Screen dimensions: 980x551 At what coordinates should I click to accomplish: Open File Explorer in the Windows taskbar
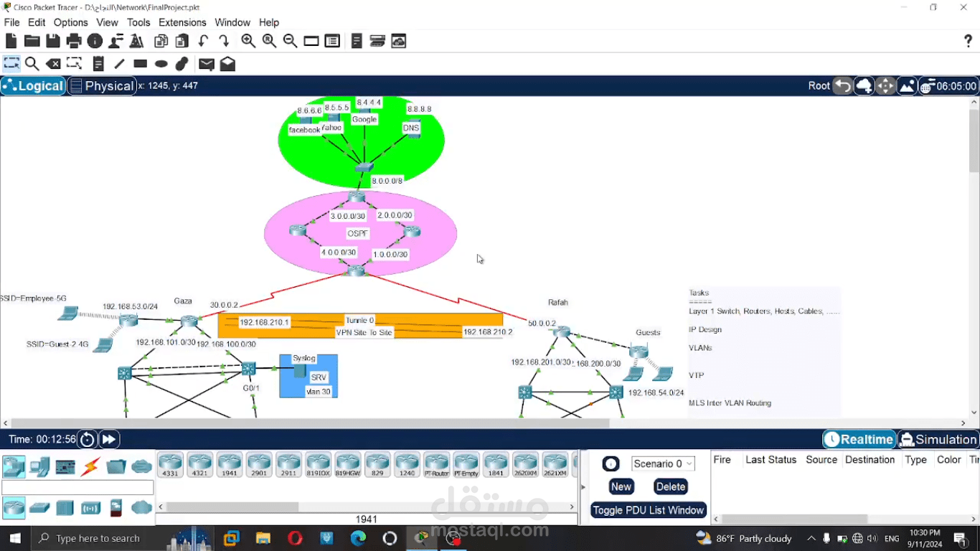click(263, 538)
